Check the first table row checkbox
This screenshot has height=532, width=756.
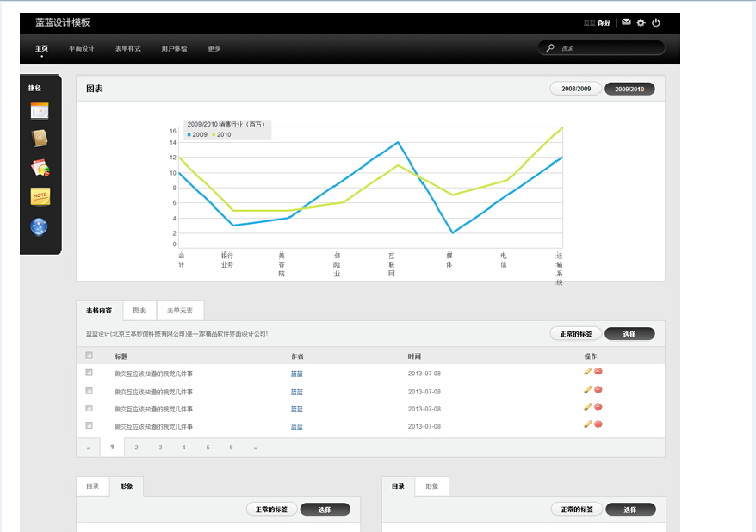[89, 373]
